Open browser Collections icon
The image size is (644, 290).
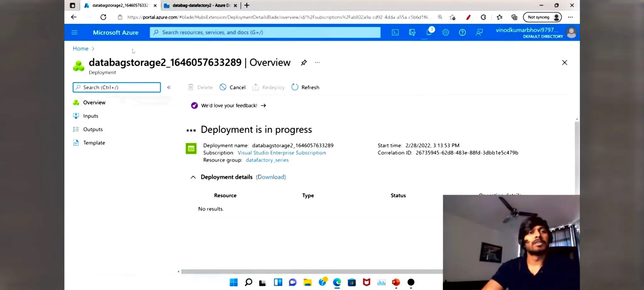pyautogui.click(x=514, y=17)
